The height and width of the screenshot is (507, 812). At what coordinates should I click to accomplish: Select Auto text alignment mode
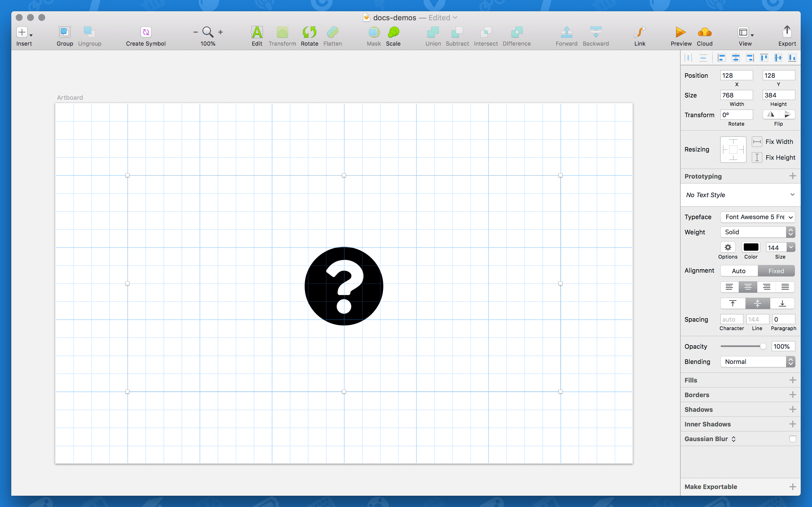tap(738, 270)
